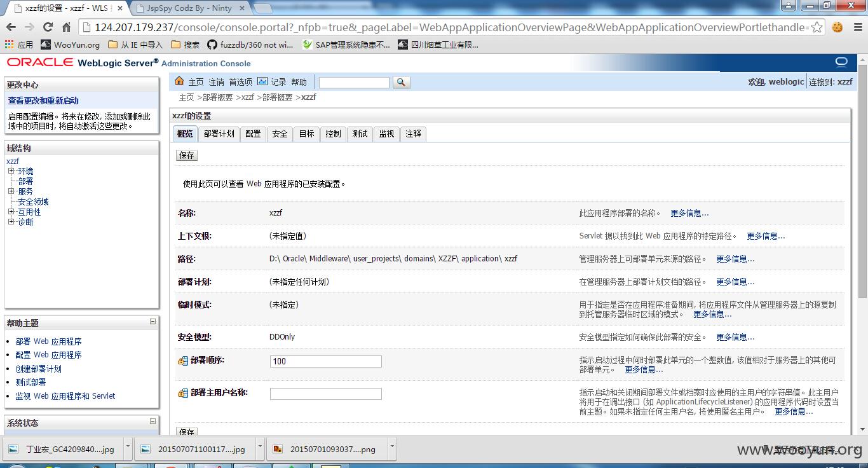This screenshot has width=868, height=468.
Task: Open cookie extension icon
Action: tap(837, 27)
